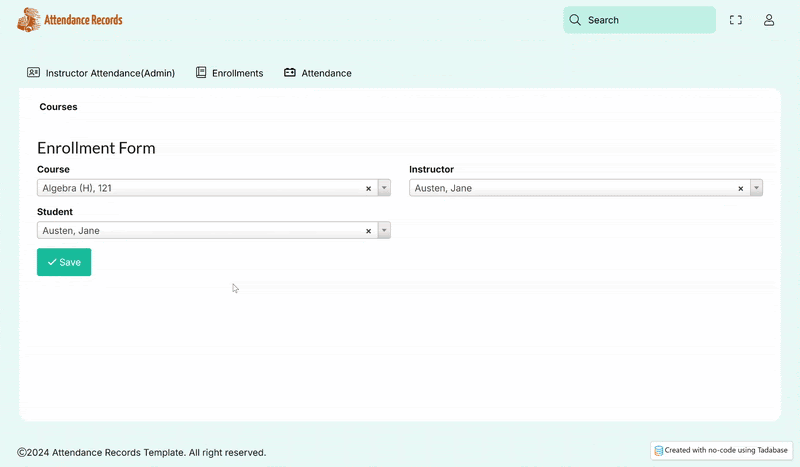Clear the Course selection with x
The width and height of the screenshot is (800, 467).
pyautogui.click(x=368, y=188)
